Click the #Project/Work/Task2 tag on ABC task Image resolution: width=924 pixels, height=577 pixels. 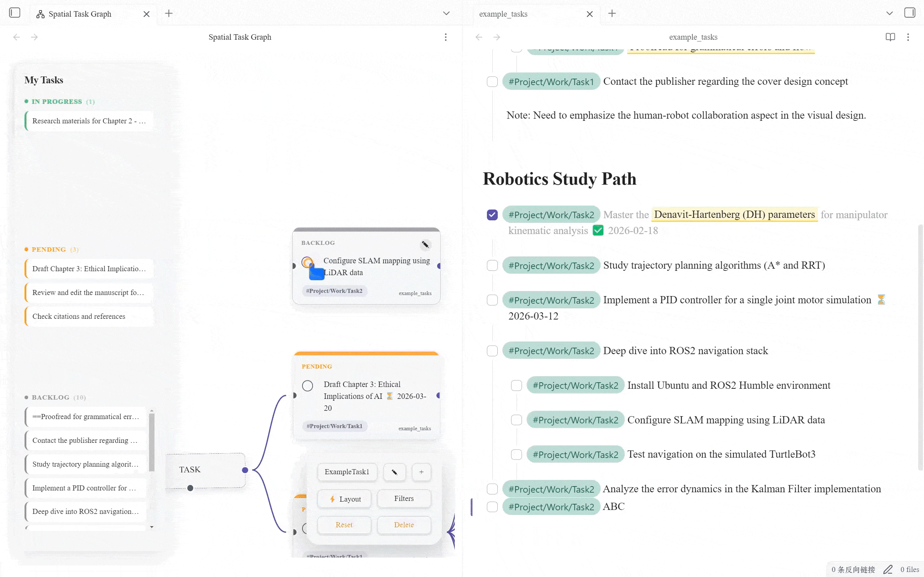551,507
